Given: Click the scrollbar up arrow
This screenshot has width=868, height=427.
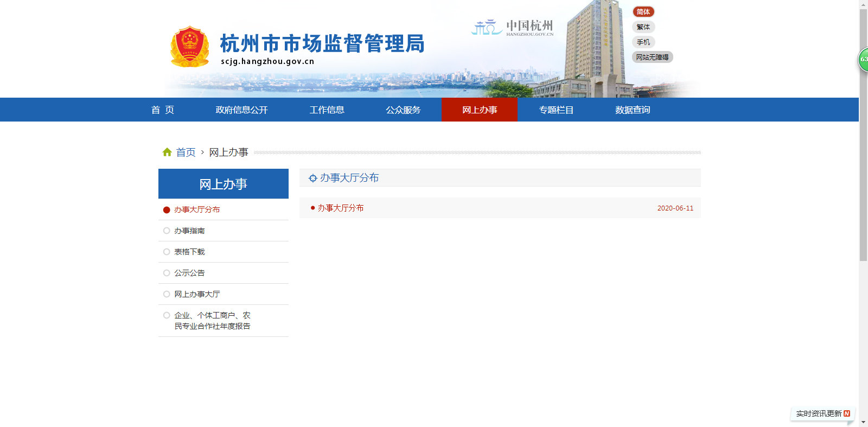Looking at the screenshot, I should (x=863, y=4).
